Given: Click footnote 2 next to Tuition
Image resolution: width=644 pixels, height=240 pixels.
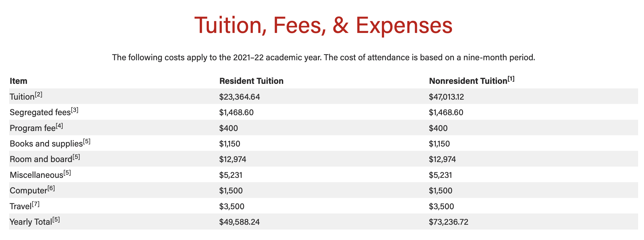Looking at the screenshot, I should click(x=39, y=95).
